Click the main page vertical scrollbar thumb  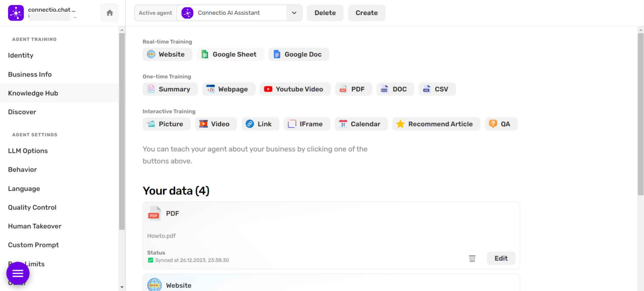(641, 114)
